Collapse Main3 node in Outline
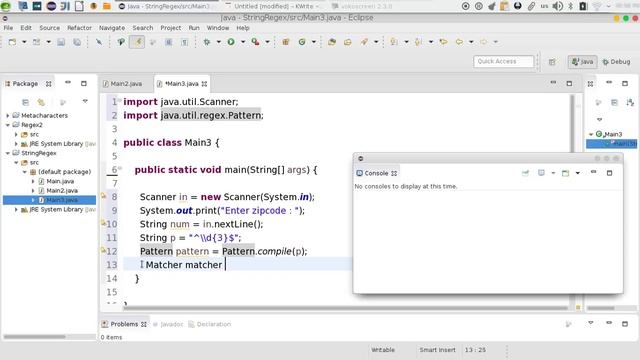 point(591,134)
